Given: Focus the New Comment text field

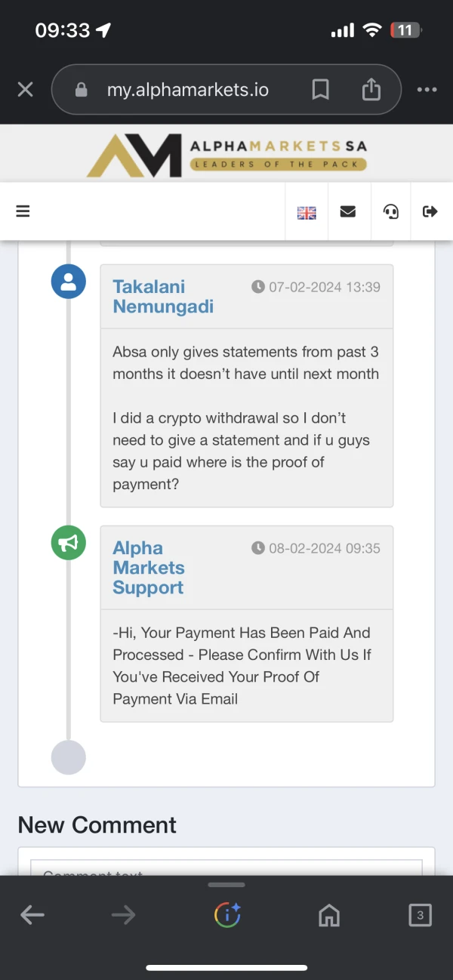Looking at the screenshot, I should pos(226,868).
